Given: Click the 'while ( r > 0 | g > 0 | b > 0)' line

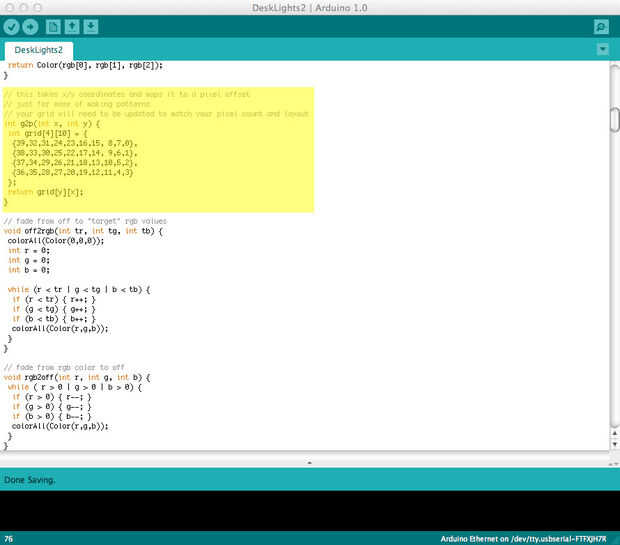Looking at the screenshot, I should (x=74, y=387).
